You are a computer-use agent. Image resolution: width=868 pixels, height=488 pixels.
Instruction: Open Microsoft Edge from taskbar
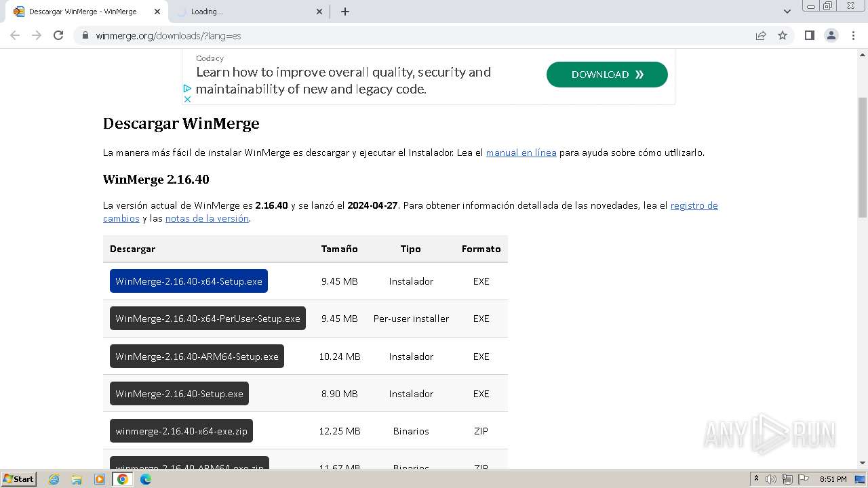[146, 479]
